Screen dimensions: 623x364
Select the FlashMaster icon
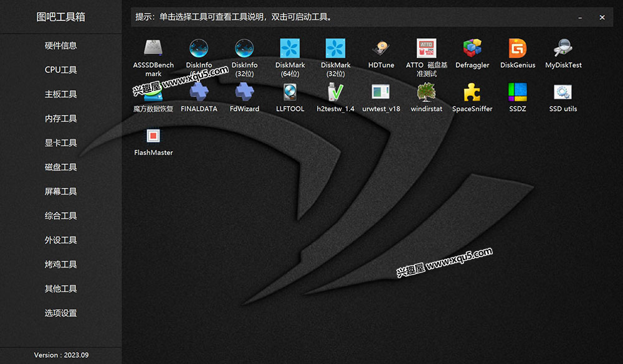click(x=153, y=136)
